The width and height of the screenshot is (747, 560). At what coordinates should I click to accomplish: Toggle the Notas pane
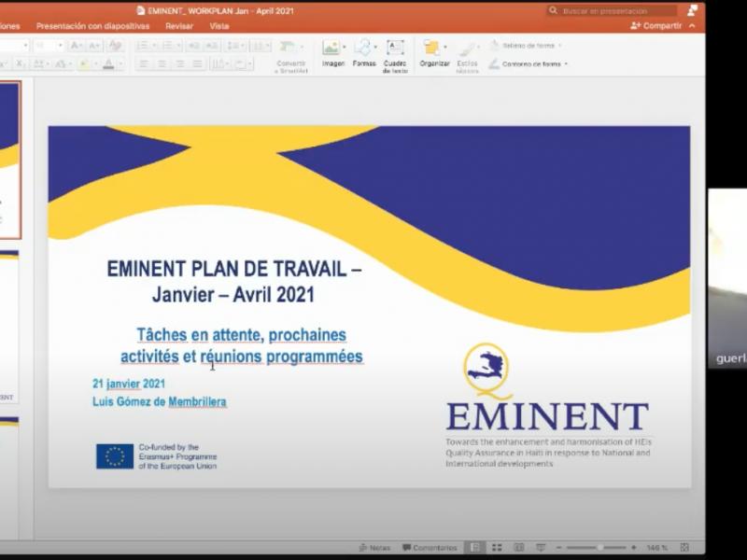pos(374,548)
